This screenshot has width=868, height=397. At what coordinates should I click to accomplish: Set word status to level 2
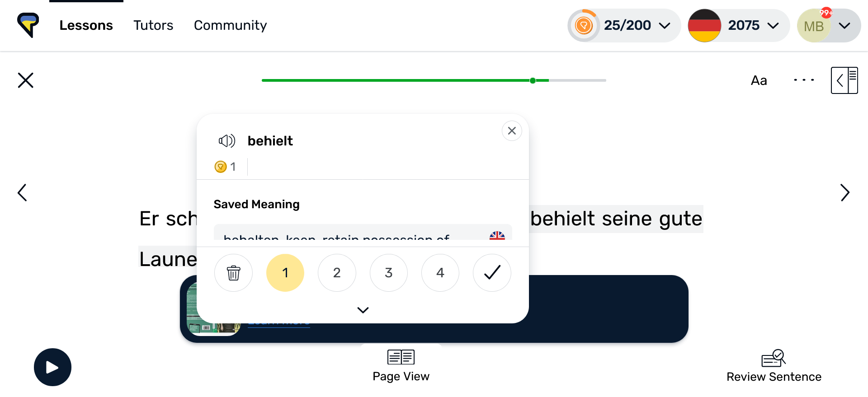(337, 273)
